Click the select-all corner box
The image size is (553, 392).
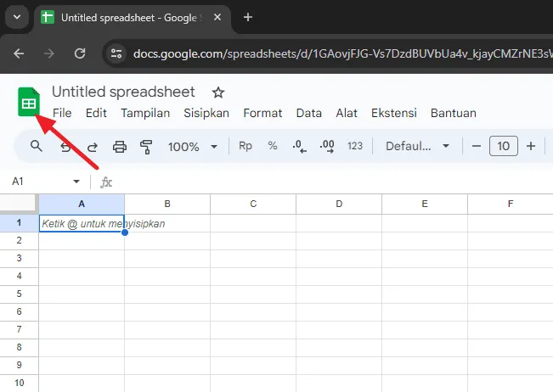click(19, 204)
